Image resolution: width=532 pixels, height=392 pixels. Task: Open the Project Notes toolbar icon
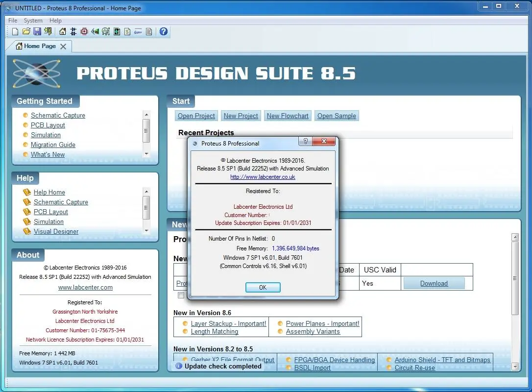[x=149, y=31]
